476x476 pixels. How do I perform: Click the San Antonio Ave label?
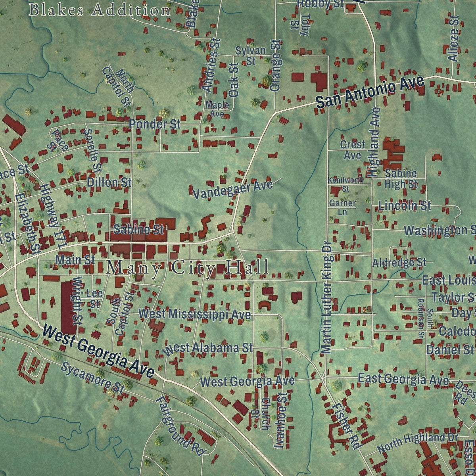(x=370, y=91)
